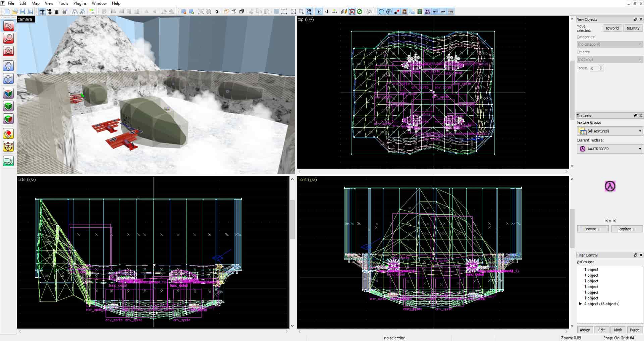Toggle the 3D selection mode button

(309, 12)
